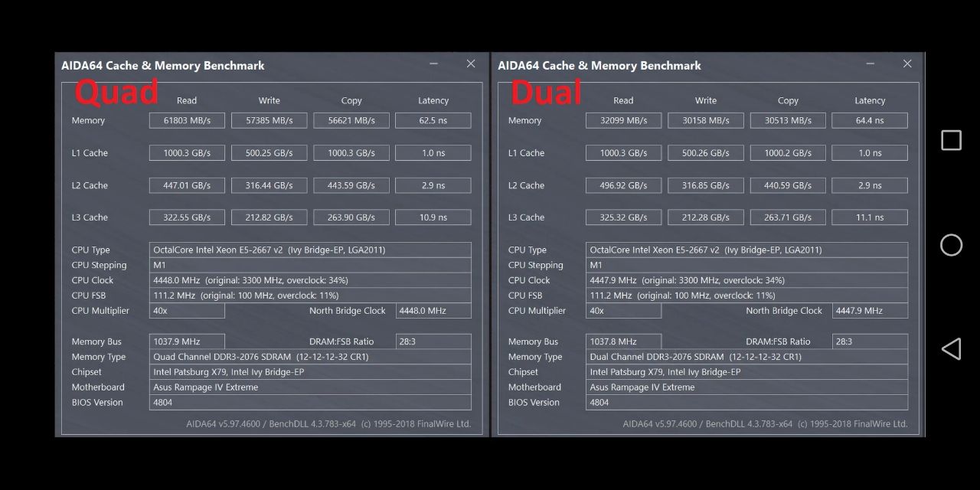
Task: Tap the Android recent apps square button
Action: 951,140
